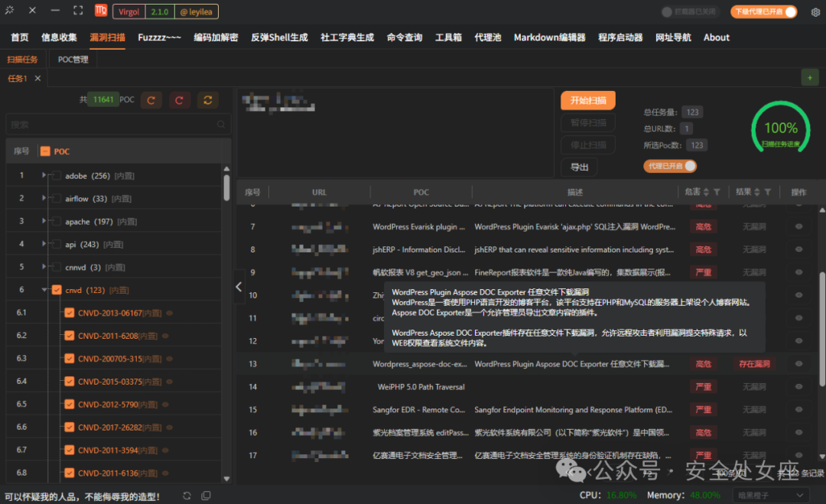Click eye icon next to CNVD-2011-6208

pyautogui.click(x=165, y=336)
